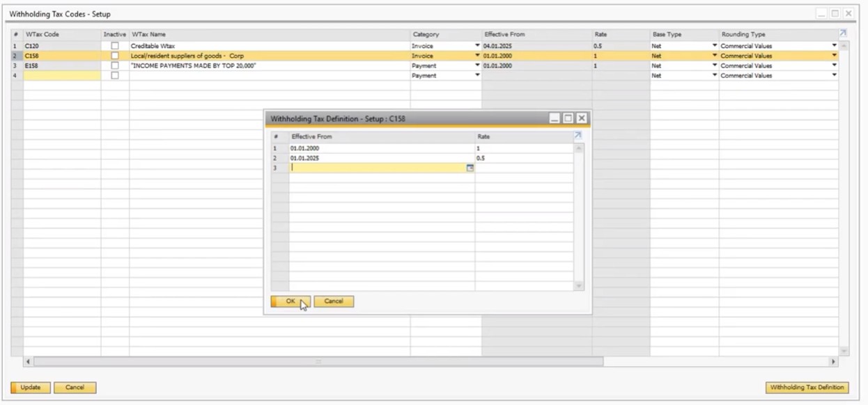
Task: Toggle Inactive checkbox in empty row 4
Action: click(115, 75)
